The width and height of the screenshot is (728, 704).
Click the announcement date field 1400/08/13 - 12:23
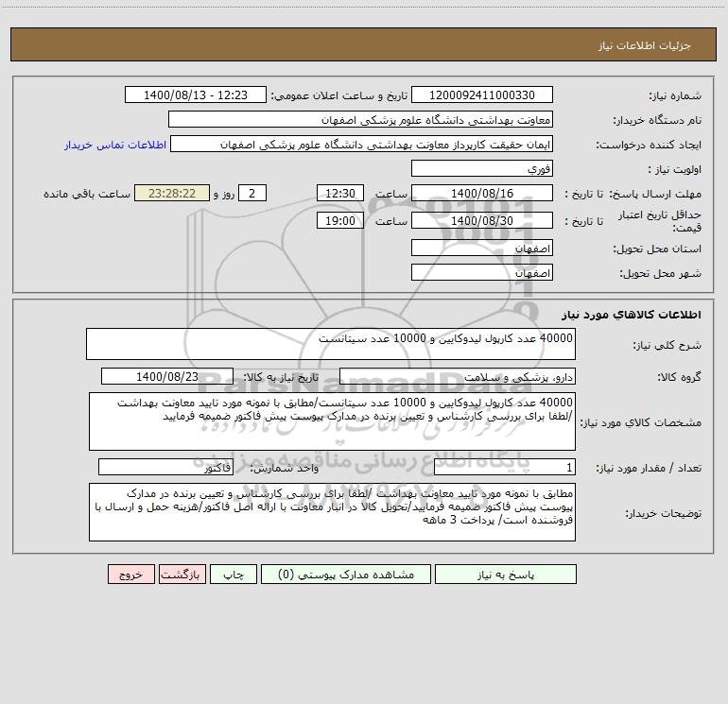(196, 94)
